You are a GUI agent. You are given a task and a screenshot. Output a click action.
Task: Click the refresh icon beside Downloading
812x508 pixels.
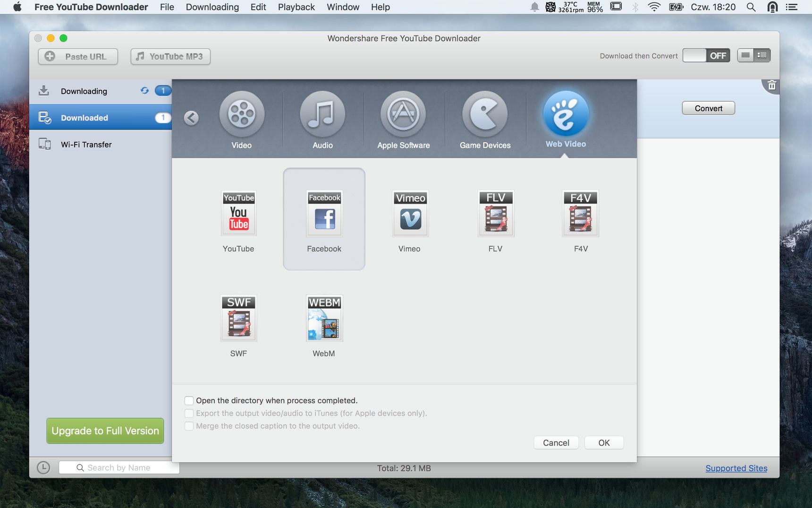pyautogui.click(x=144, y=90)
